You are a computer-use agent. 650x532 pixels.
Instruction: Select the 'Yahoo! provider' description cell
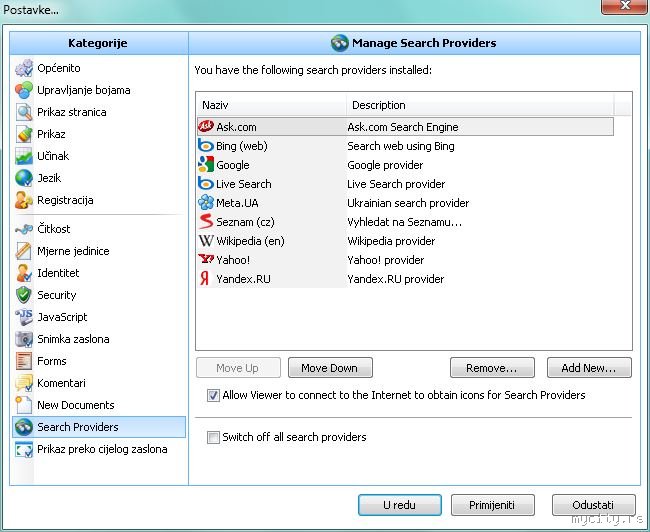point(386,260)
